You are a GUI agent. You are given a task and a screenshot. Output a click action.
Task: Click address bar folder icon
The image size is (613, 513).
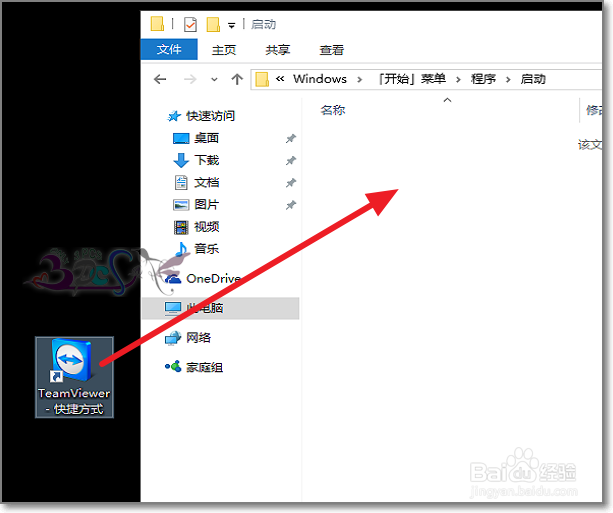point(262,79)
